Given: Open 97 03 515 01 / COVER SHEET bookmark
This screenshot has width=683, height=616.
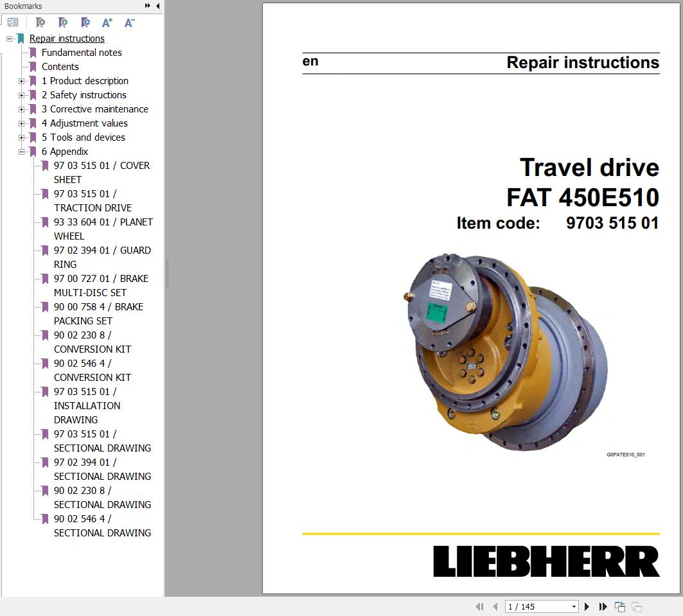Looking at the screenshot, I should click(x=102, y=173).
